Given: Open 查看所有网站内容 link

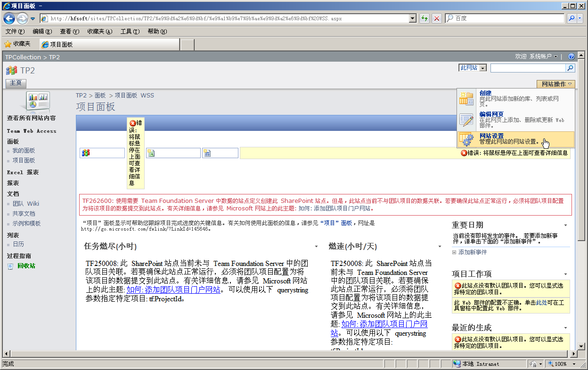Looking at the screenshot, I should pos(31,118).
